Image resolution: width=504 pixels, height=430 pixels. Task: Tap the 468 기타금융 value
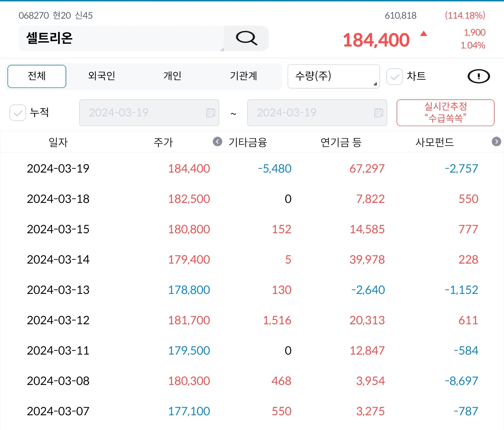(x=281, y=381)
